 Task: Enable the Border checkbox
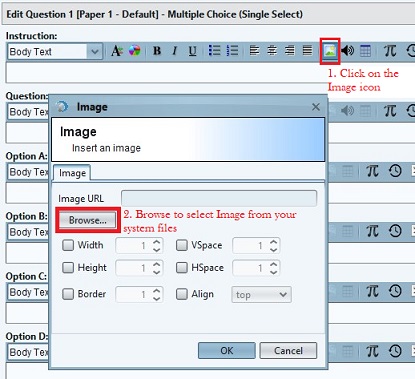pyautogui.click(x=68, y=294)
